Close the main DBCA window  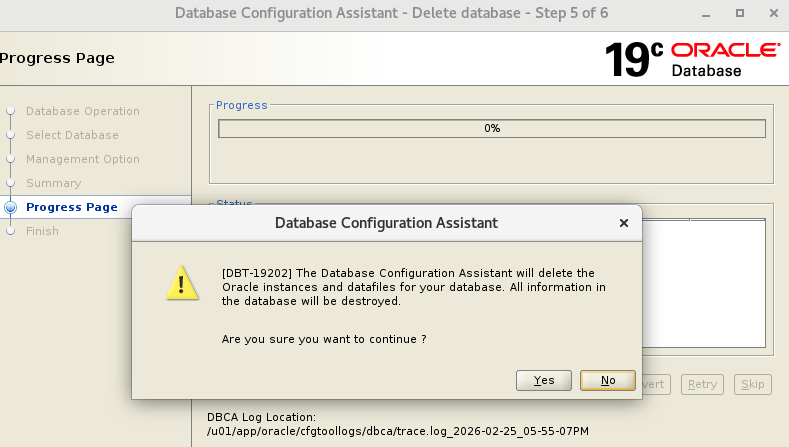[774, 13]
